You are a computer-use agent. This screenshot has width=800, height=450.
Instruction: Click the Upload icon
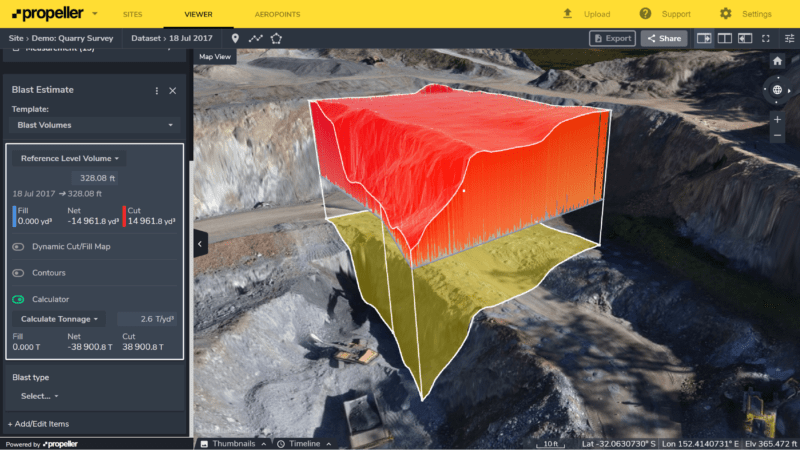(x=567, y=14)
